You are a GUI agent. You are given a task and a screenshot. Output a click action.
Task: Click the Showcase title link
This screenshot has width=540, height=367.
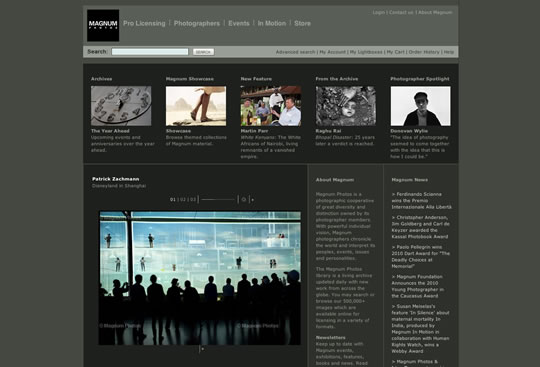(178, 131)
